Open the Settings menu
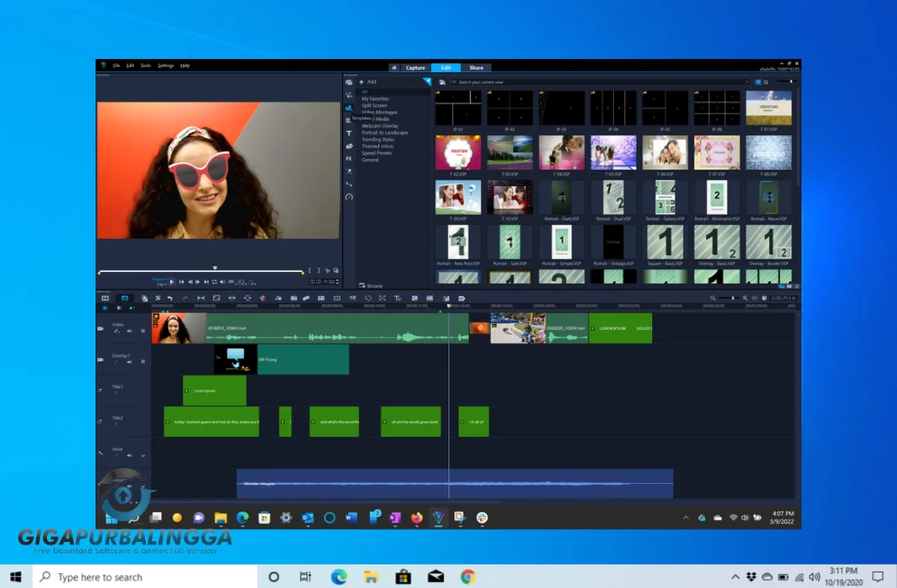The height and width of the screenshot is (588, 897). pyautogui.click(x=163, y=64)
